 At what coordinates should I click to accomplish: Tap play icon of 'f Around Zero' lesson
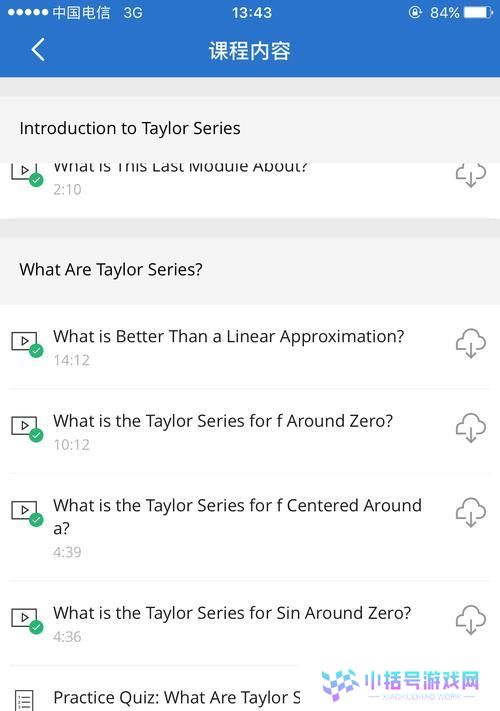point(24,425)
